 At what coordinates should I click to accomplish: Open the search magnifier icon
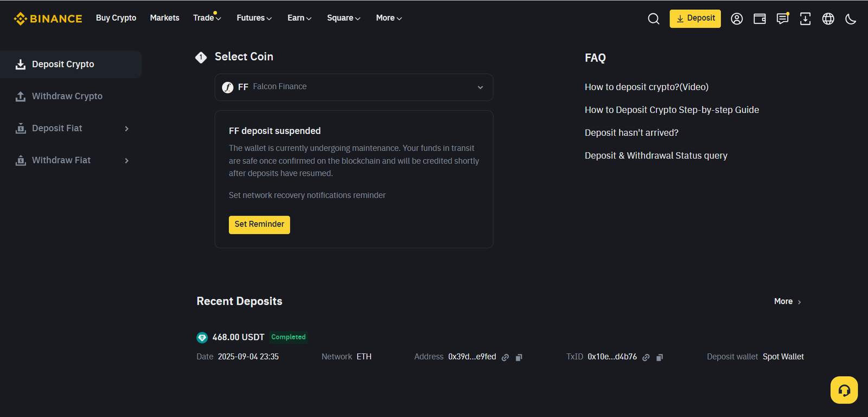click(653, 19)
